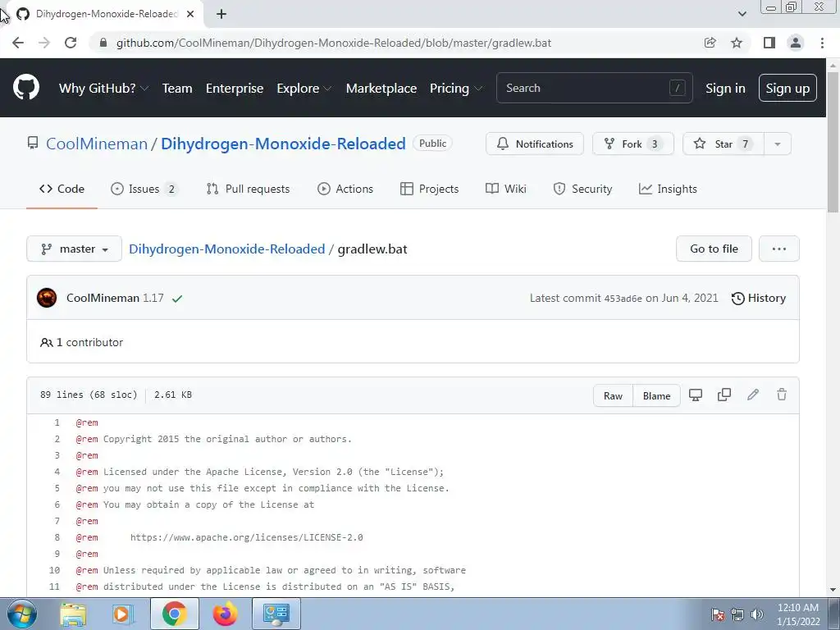
Task: Click the network tray icon
Action: 737,614
